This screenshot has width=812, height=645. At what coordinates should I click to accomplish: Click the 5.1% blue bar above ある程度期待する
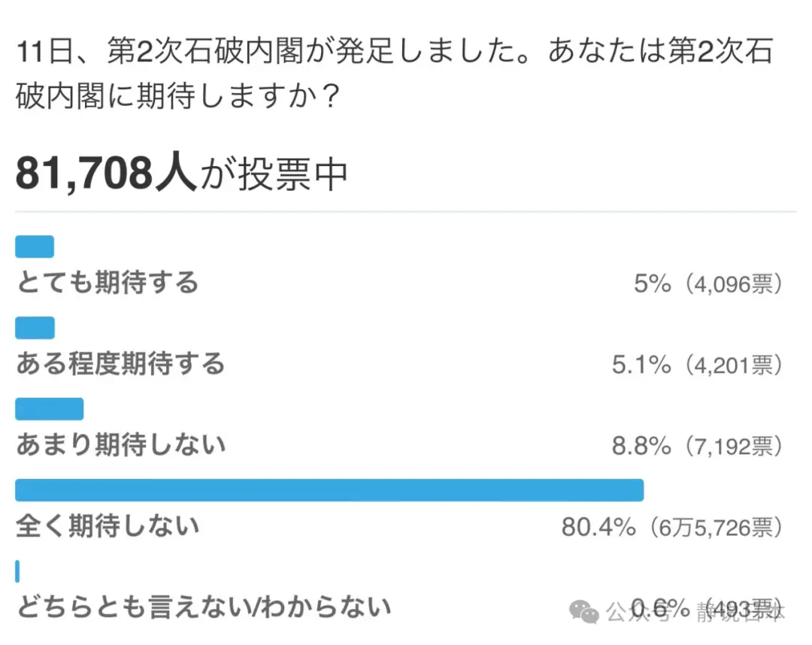coord(35,328)
